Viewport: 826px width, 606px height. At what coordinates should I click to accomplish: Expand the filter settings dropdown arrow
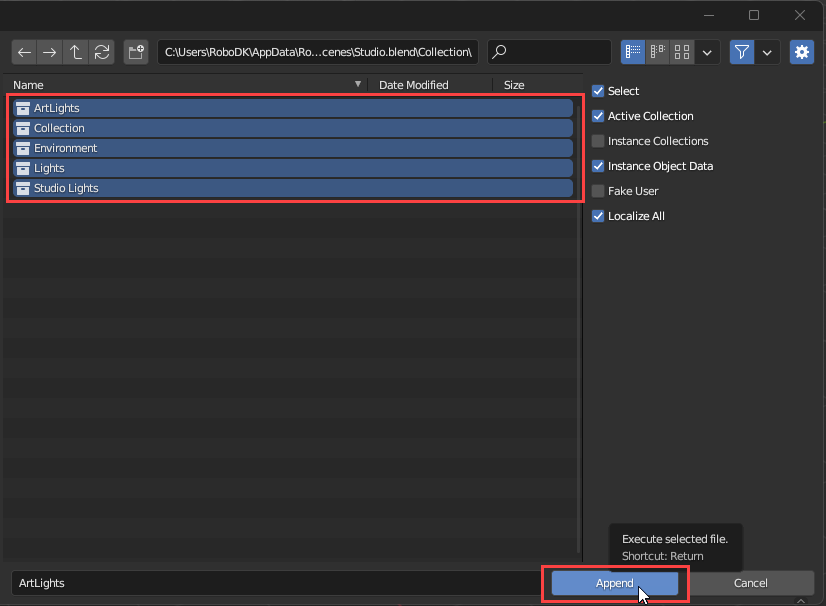767,52
